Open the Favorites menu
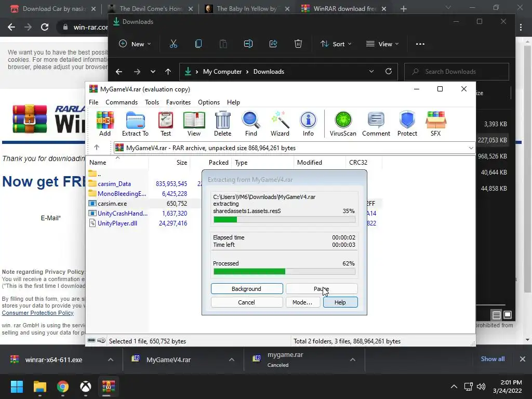 click(178, 102)
